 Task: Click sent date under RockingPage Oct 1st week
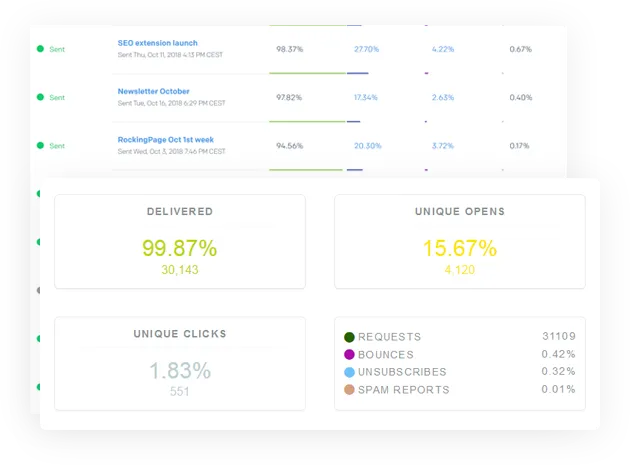pyautogui.click(x=171, y=152)
